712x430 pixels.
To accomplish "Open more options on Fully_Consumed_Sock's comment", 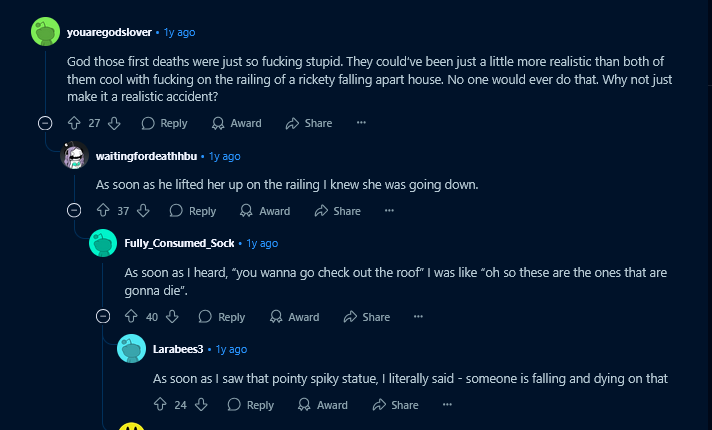I will [x=418, y=316].
